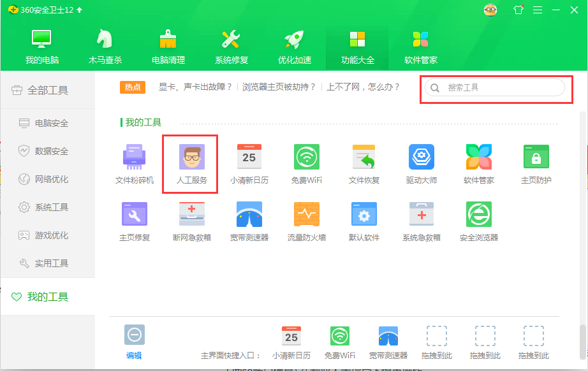The width and height of the screenshot is (588, 371).
Task: Launch the 主页防护 homepage protection tool
Action: click(536, 164)
